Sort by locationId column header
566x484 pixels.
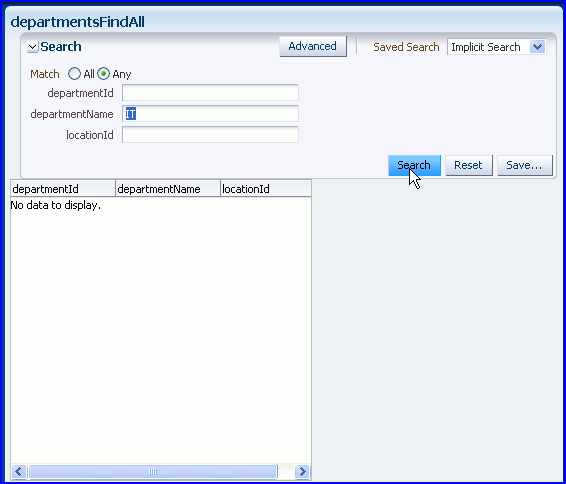point(266,189)
